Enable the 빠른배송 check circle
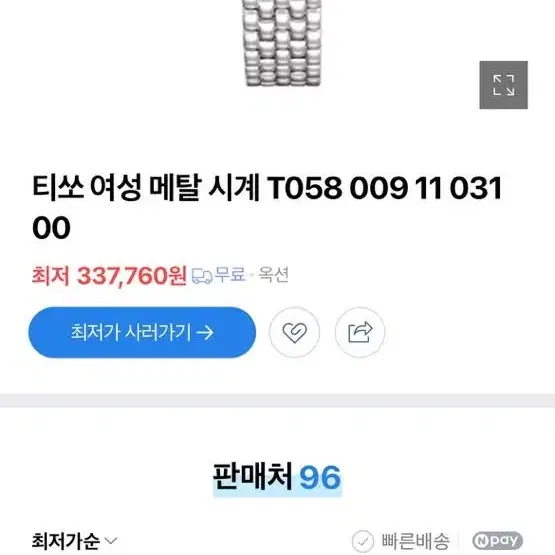The image size is (555, 555). pos(363,541)
